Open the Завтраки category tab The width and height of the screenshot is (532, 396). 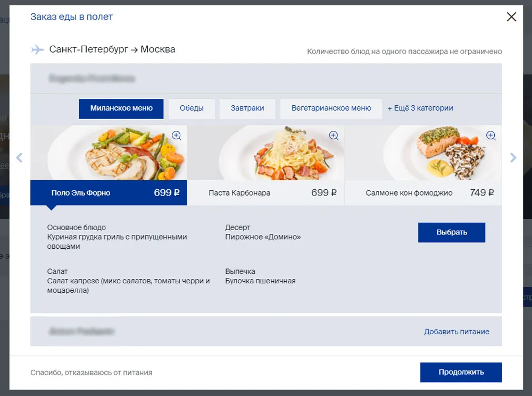coord(247,108)
